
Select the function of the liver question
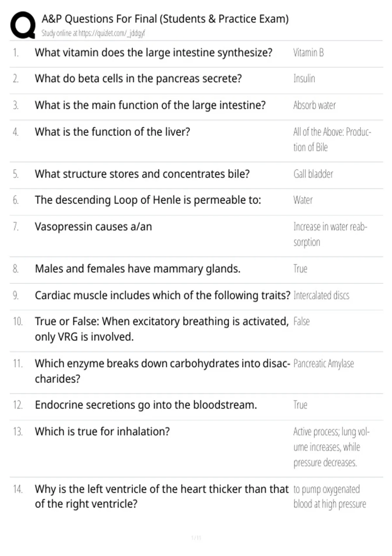point(112,132)
